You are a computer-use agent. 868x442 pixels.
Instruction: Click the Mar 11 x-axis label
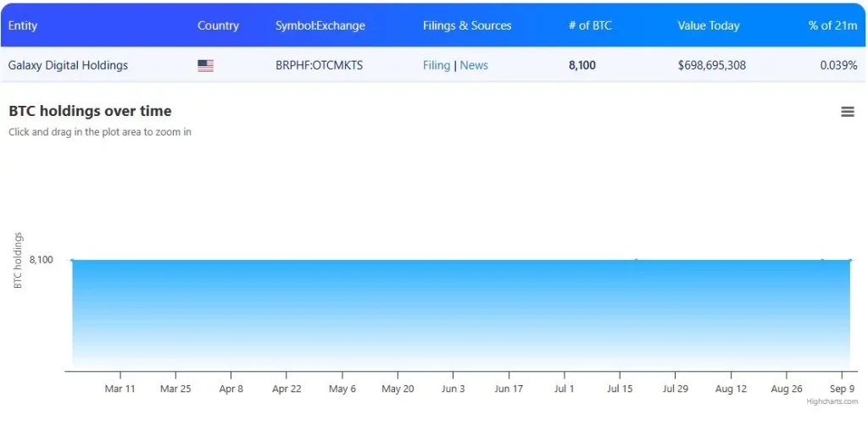pyautogui.click(x=120, y=389)
